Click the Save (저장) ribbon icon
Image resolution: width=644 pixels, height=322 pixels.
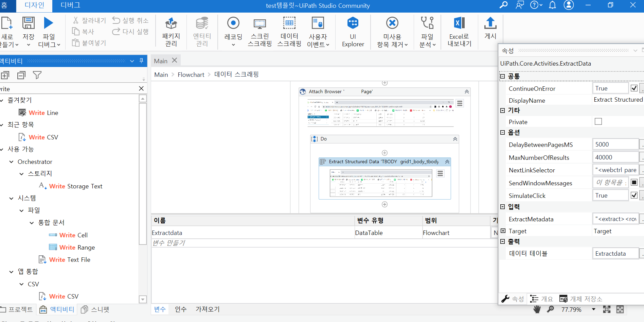tap(28, 23)
